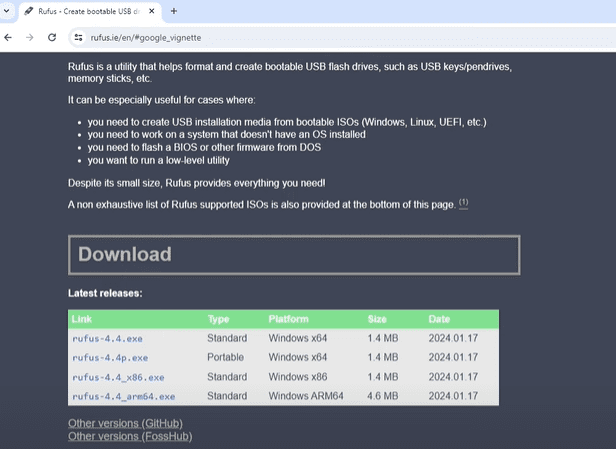This screenshot has height=449, width=616.
Task: Click the Link column header
Action: 81,319
